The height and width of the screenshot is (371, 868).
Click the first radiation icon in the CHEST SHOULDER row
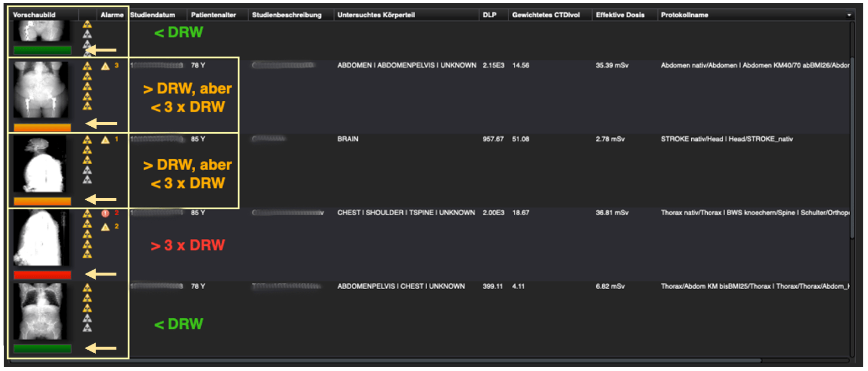(87, 214)
